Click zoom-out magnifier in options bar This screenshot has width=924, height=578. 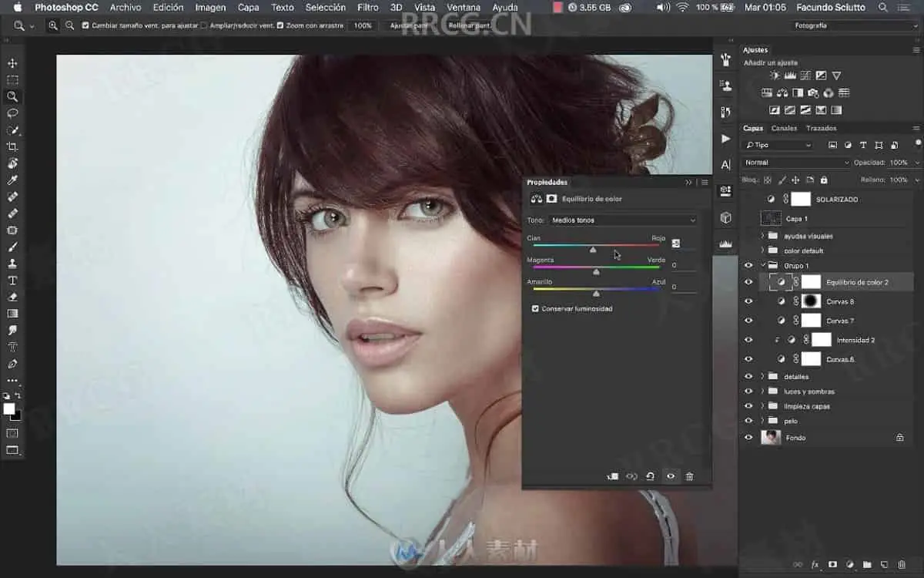(69, 25)
